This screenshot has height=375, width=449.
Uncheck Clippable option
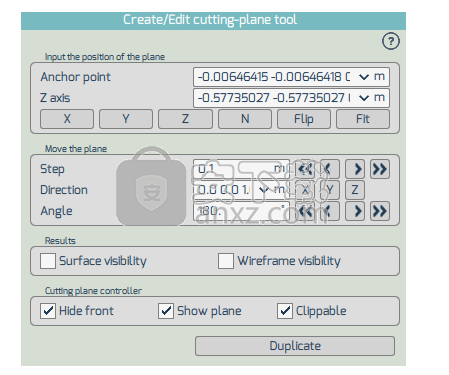(x=285, y=311)
